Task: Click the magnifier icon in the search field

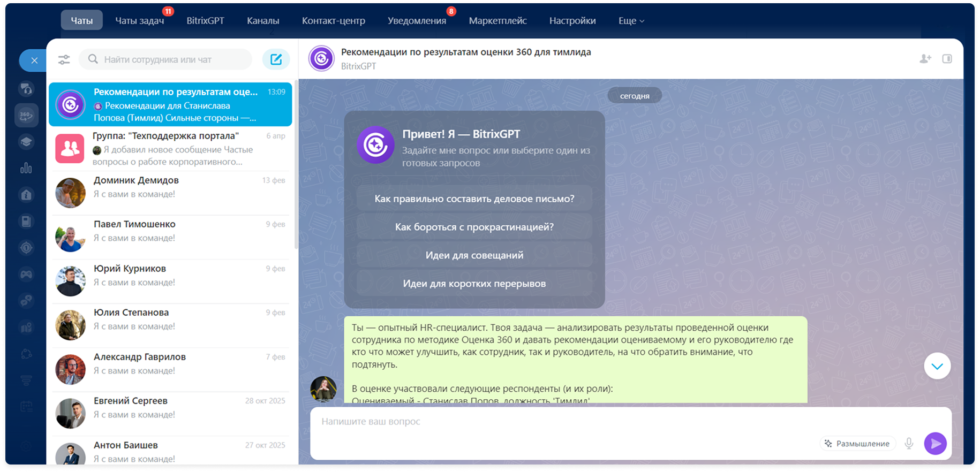Action: click(93, 59)
